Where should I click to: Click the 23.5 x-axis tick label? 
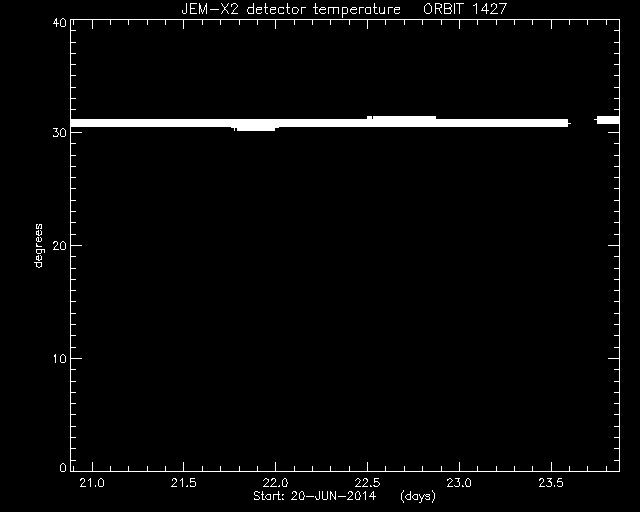click(x=551, y=483)
